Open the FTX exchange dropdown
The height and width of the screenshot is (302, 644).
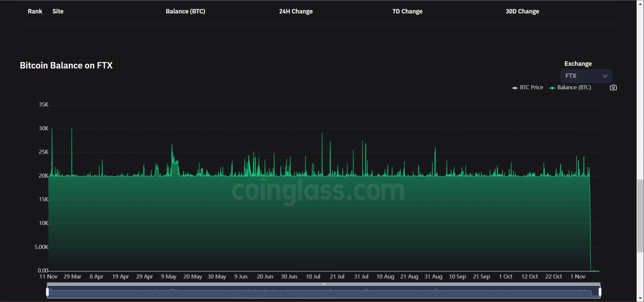click(x=586, y=76)
